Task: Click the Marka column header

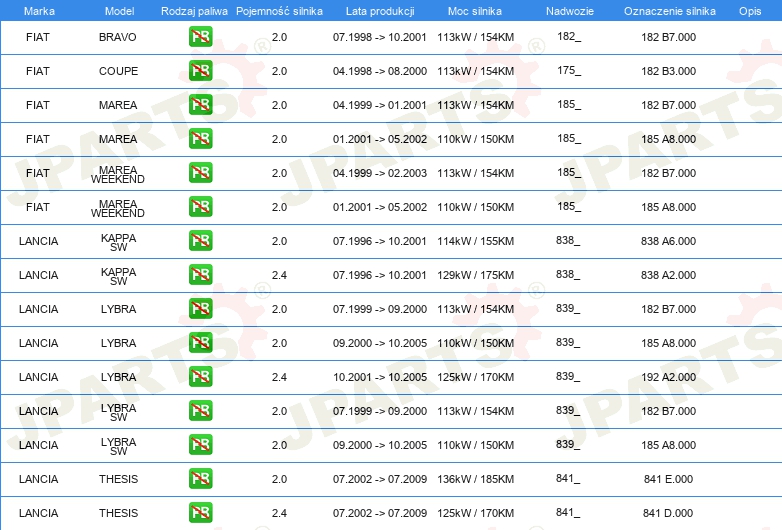Action: 39,11
